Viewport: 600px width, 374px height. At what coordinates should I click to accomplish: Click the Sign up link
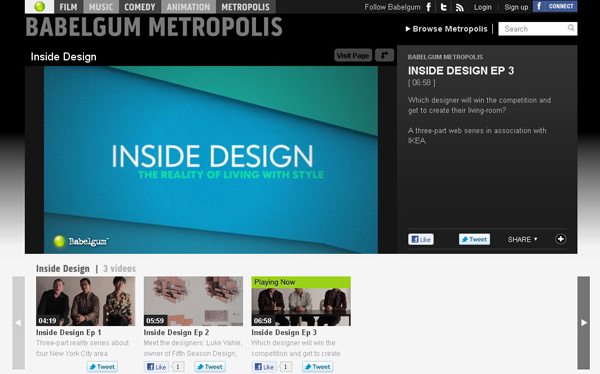point(516,7)
